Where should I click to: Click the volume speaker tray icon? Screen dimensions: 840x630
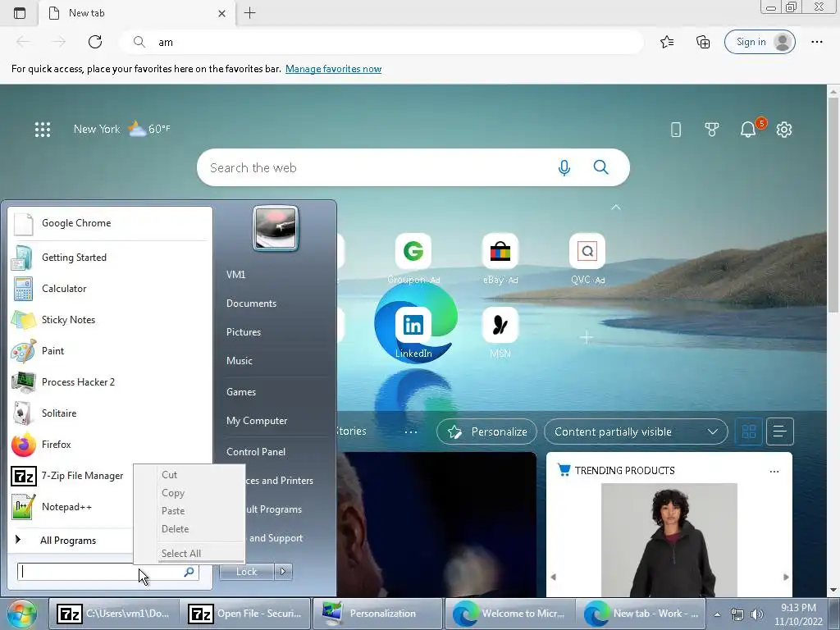coord(757,614)
